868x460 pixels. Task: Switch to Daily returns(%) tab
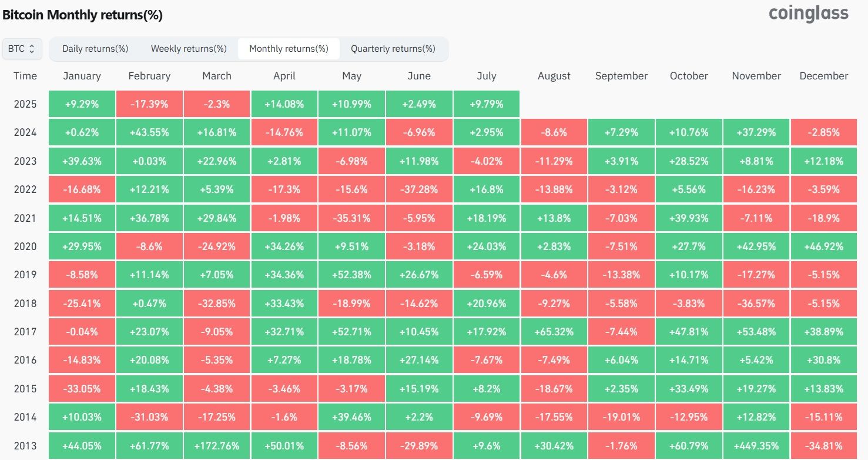point(95,49)
